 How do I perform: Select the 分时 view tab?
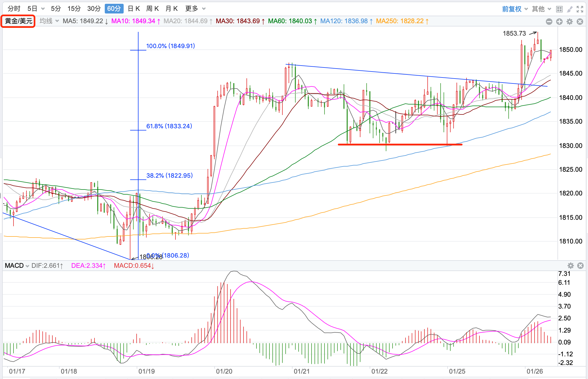pos(14,9)
